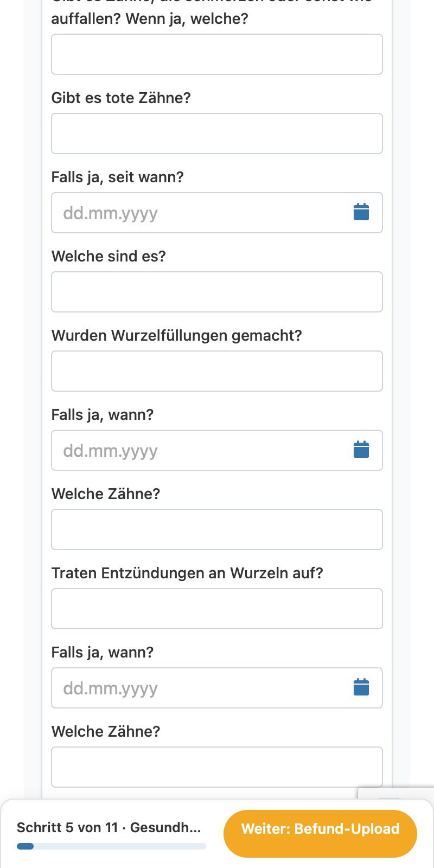The height and width of the screenshot is (868, 434).
Task: Click the 'Gibt es tote Zähne?' label
Action: pyautogui.click(x=121, y=98)
